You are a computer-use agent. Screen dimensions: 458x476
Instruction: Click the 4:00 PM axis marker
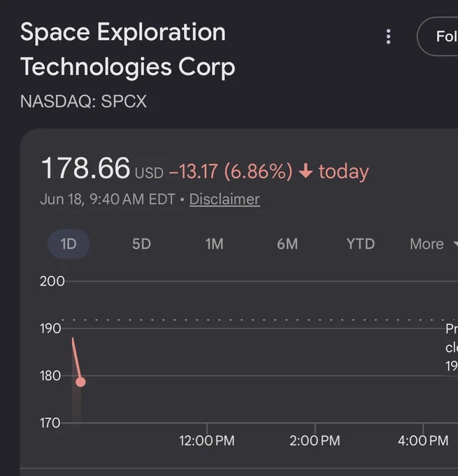423,440
